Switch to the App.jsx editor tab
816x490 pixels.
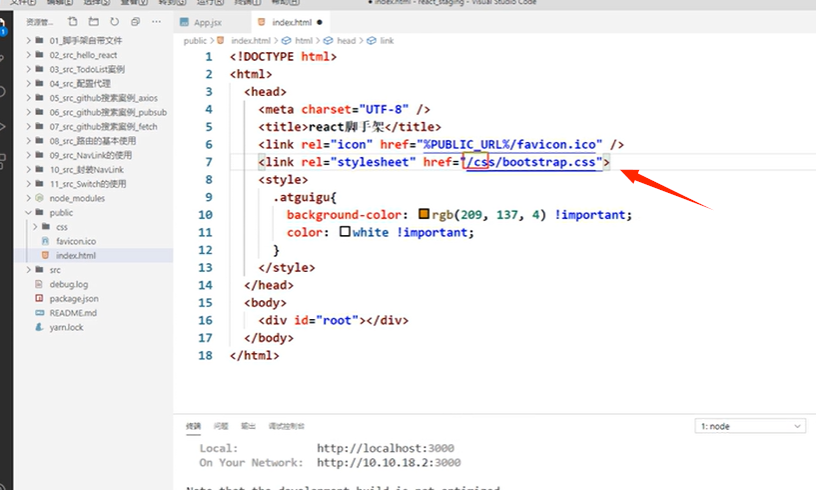click(208, 22)
